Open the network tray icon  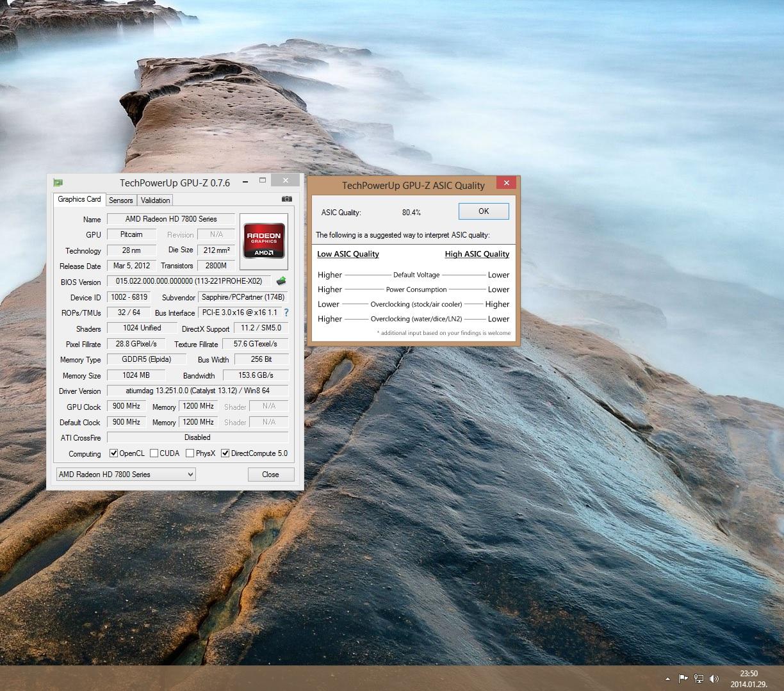tap(699, 679)
